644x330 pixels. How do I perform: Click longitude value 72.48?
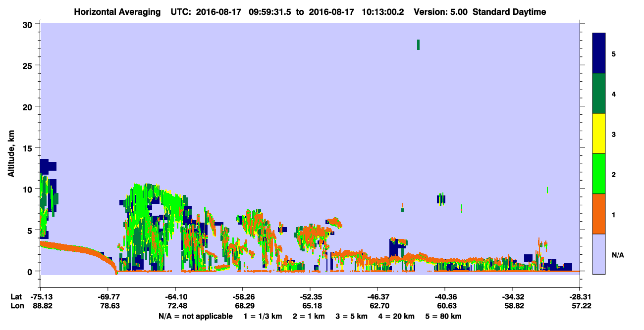pos(176,306)
